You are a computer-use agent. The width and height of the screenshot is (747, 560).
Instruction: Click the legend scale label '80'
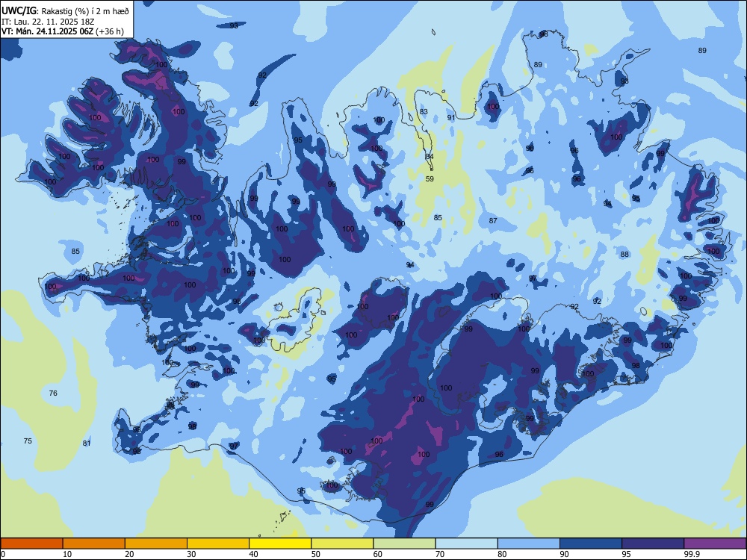coord(502,554)
